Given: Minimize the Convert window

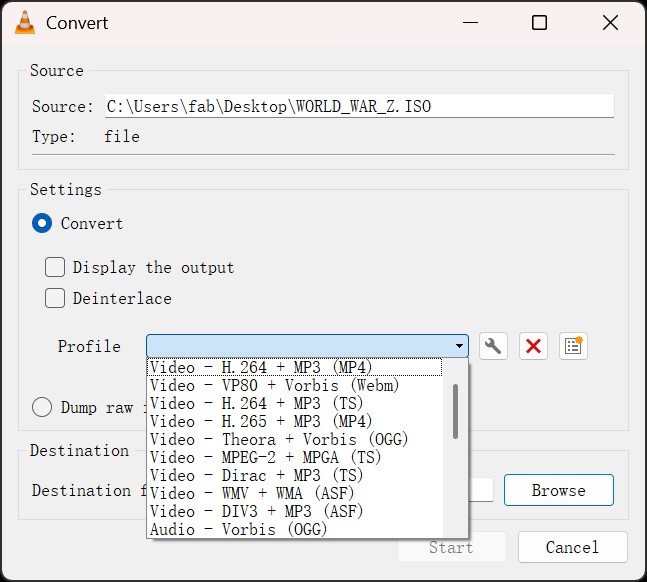Looking at the screenshot, I should click(x=470, y=22).
